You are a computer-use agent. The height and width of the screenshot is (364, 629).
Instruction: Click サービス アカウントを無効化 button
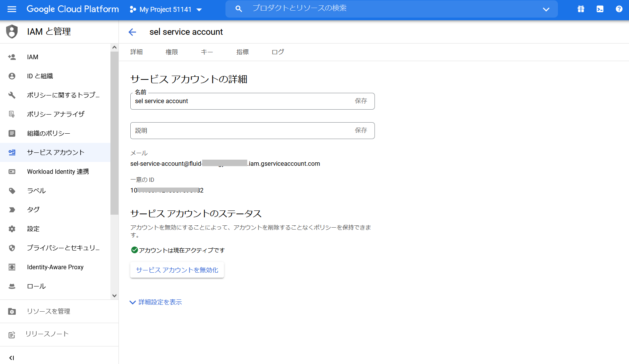177,270
